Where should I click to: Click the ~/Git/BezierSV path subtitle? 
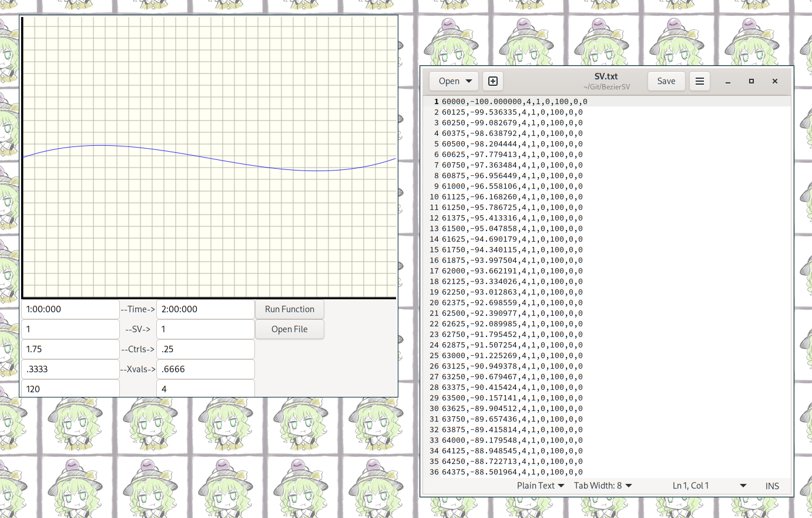(x=606, y=87)
